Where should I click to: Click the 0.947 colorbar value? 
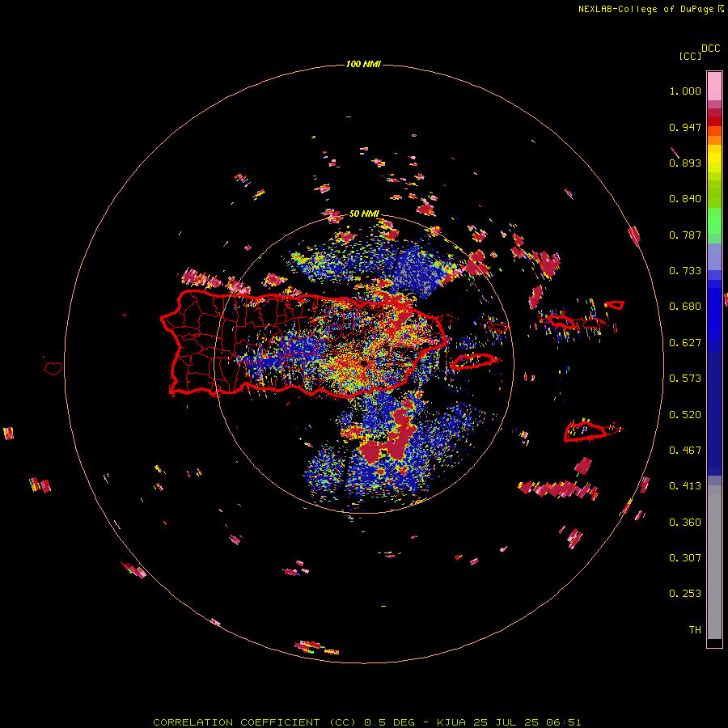click(685, 127)
